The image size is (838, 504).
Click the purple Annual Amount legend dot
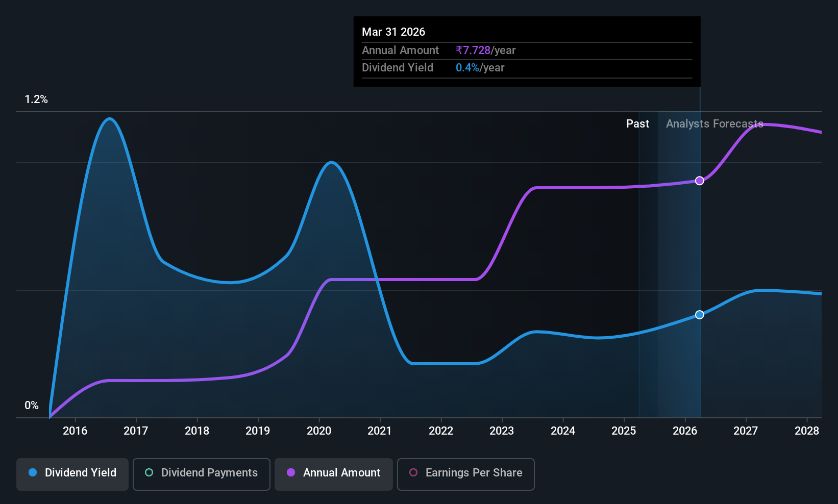(291, 472)
